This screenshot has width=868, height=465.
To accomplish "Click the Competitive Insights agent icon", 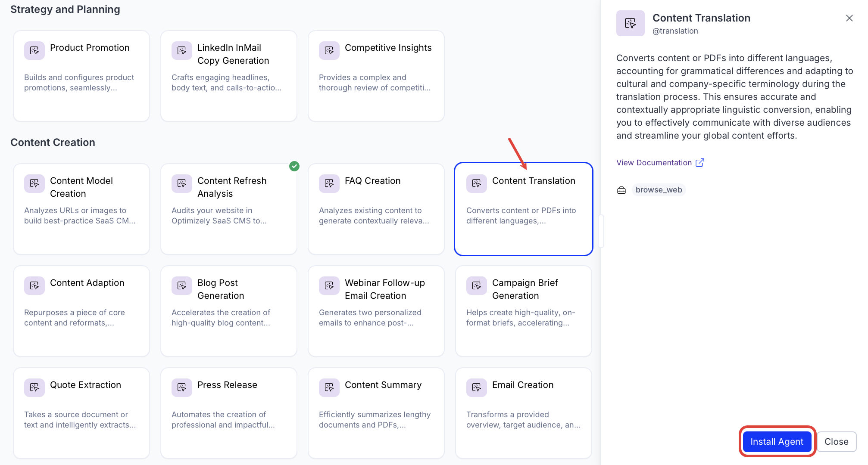I will click(x=329, y=51).
